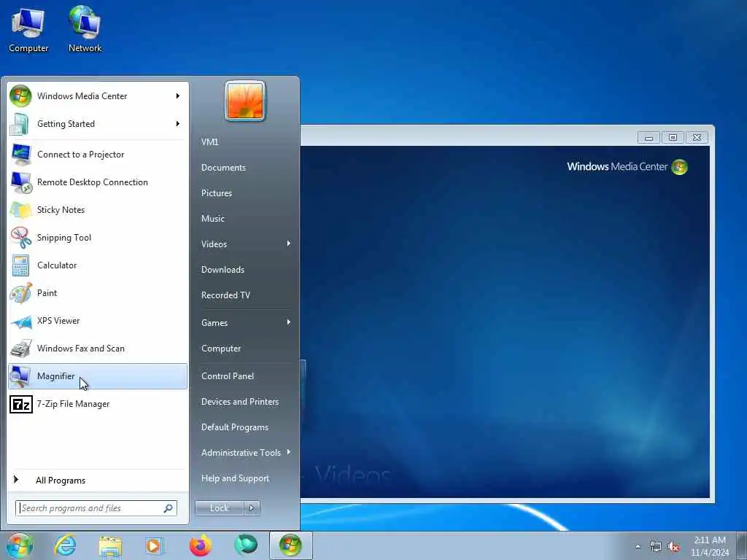
Task: Click the teal round taskbar icon
Action: click(x=246, y=545)
